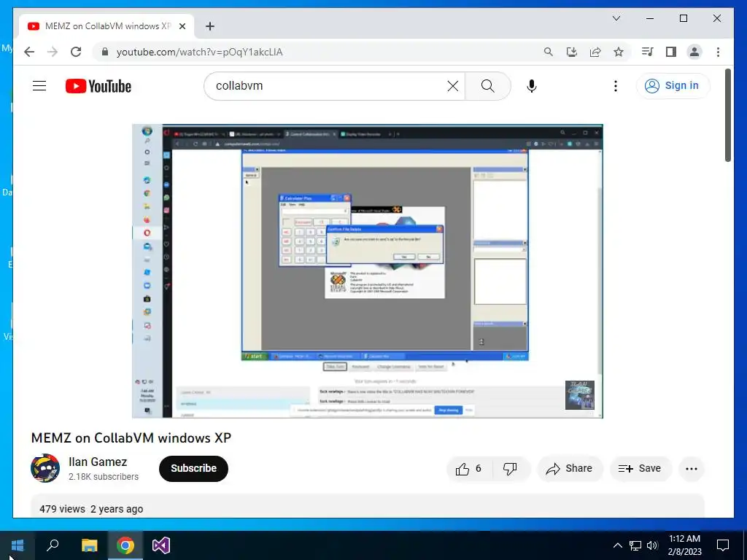Screen dimensions: 747x560
Task: Open Windows taskbar search
Action: tap(53, 545)
